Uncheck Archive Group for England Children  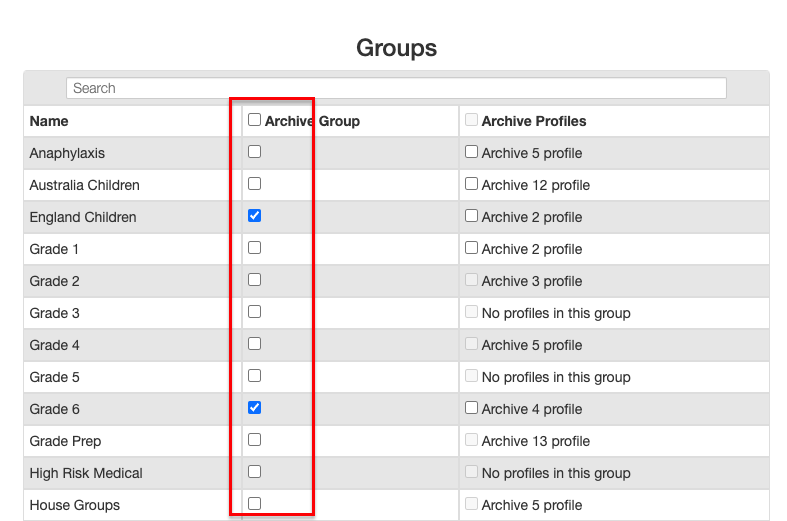click(255, 216)
